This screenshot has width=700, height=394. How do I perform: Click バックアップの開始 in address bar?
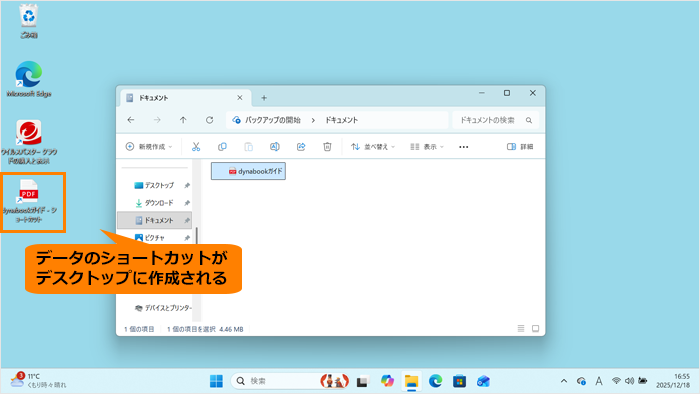273,120
